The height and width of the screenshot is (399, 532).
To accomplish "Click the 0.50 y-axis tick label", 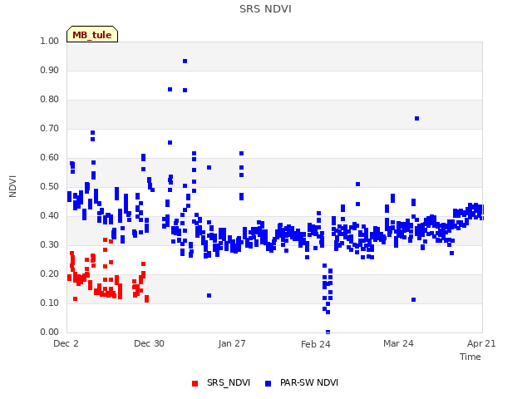I will [x=50, y=186].
